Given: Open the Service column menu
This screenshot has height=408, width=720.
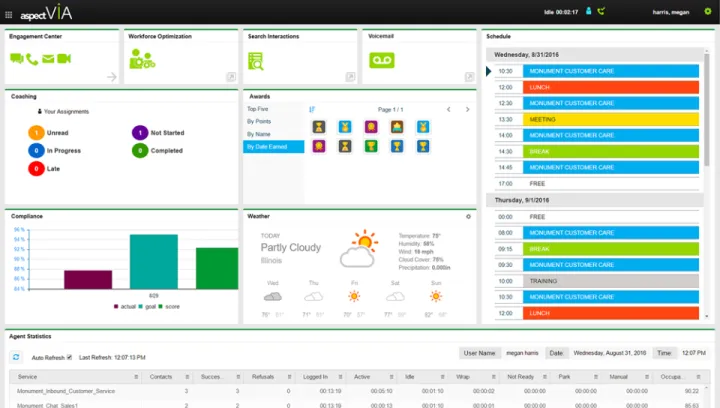Looking at the screenshot, I should pos(136,377).
